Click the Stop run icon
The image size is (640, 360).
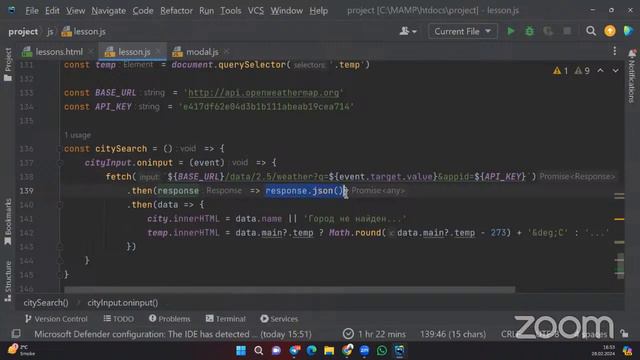[567, 31]
